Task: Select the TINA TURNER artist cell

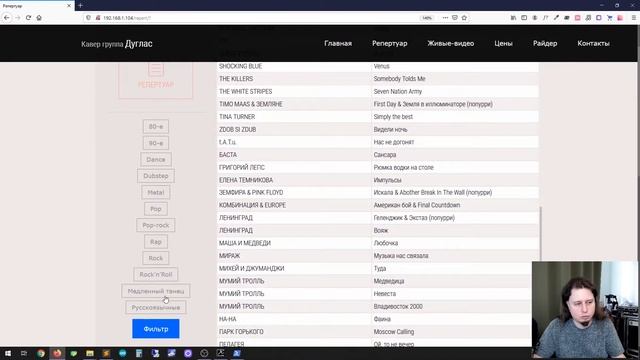Action: pos(294,117)
